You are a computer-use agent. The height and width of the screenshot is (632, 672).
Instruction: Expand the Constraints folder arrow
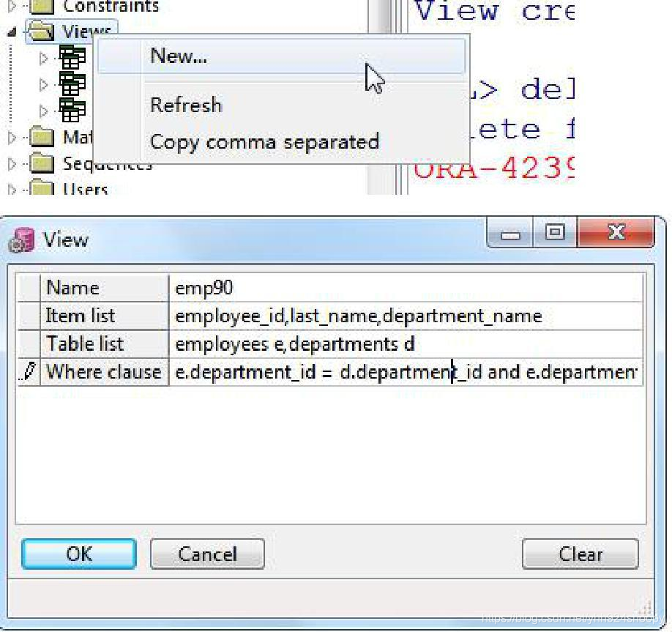[x=12, y=6]
